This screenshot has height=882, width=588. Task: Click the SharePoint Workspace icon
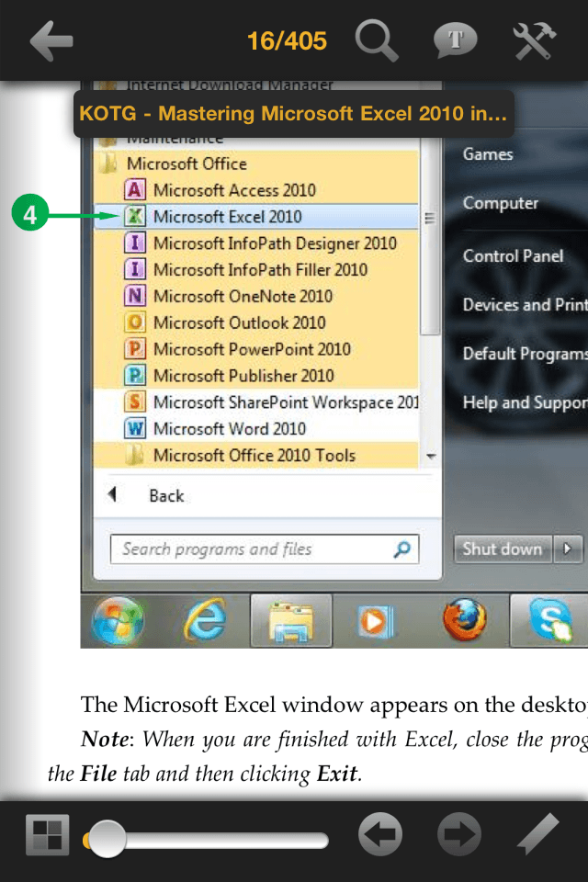[x=135, y=401]
